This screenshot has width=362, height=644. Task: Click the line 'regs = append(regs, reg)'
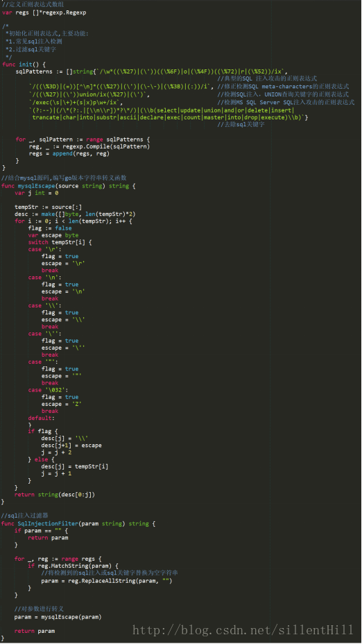click(x=69, y=153)
